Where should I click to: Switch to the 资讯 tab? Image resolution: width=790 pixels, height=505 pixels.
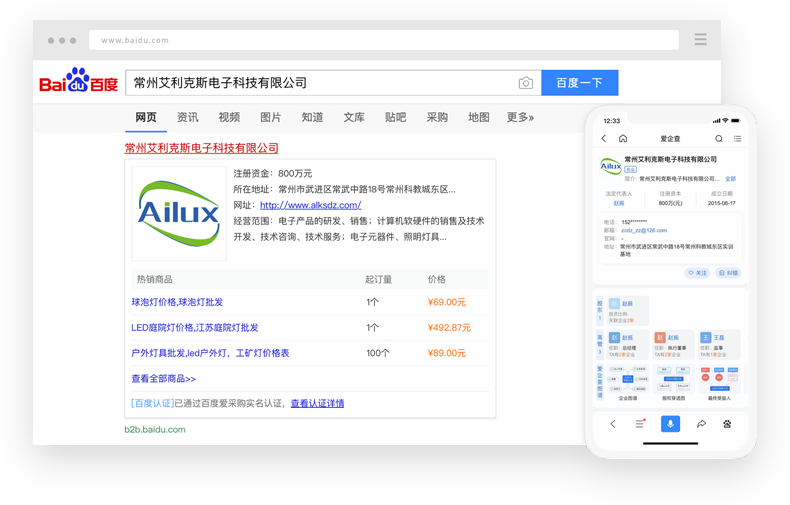(187, 117)
